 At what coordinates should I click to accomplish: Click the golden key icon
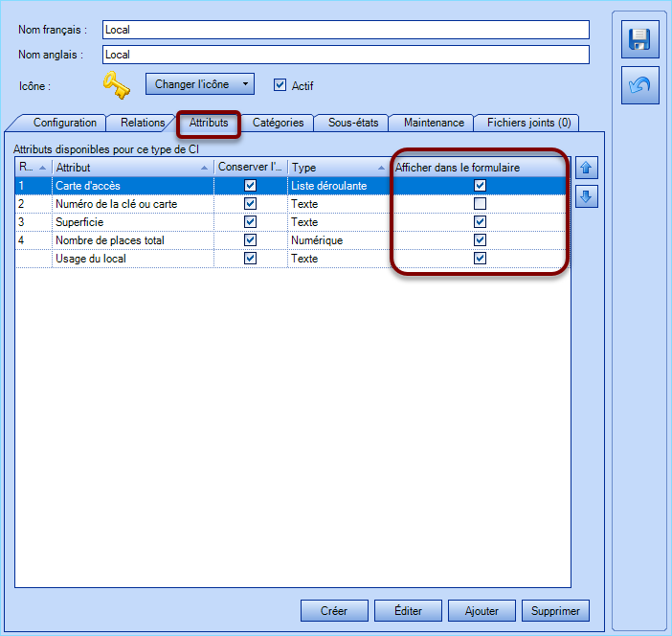117,85
